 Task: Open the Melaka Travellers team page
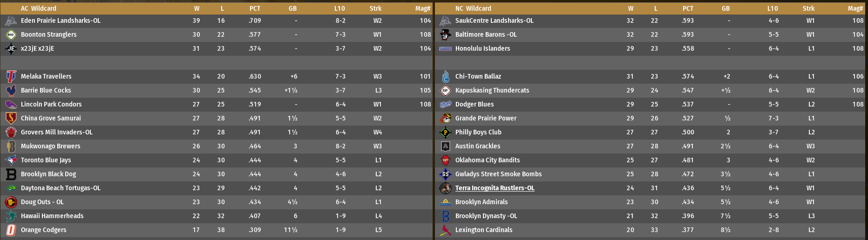(46, 77)
